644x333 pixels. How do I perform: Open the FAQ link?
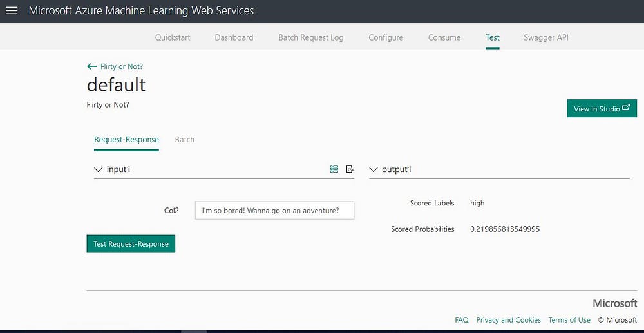tap(462, 320)
